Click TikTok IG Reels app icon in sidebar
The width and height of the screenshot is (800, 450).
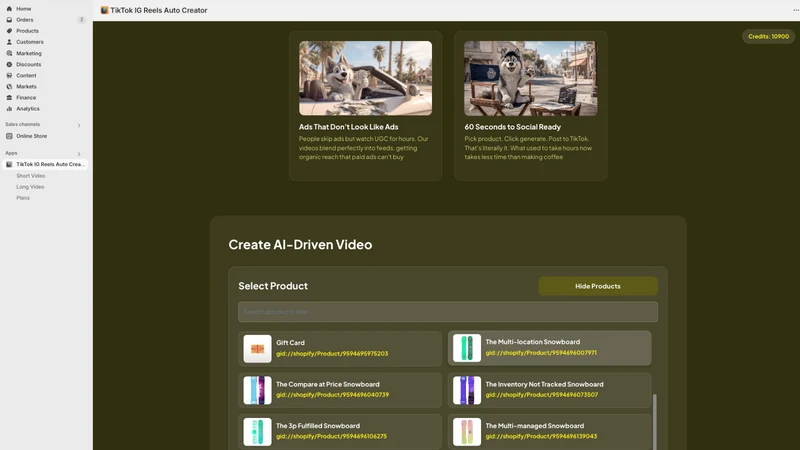(9, 164)
